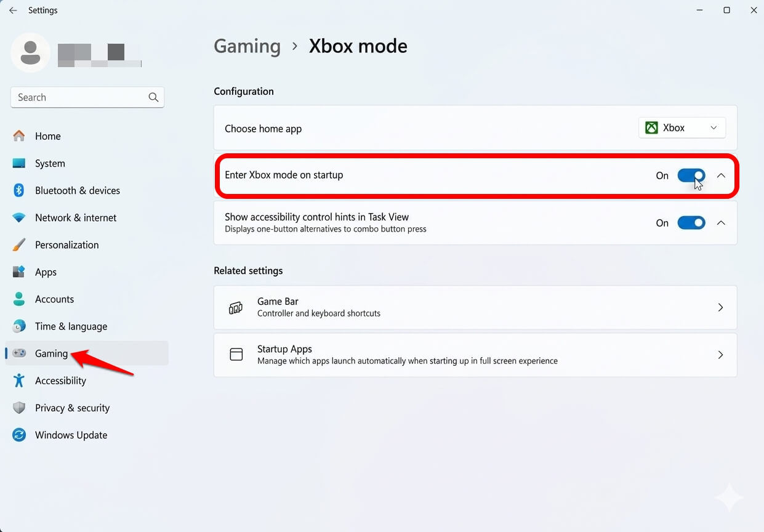Click the Startup Apps window icon
This screenshot has width=764, height=532.
coord(236,355)
